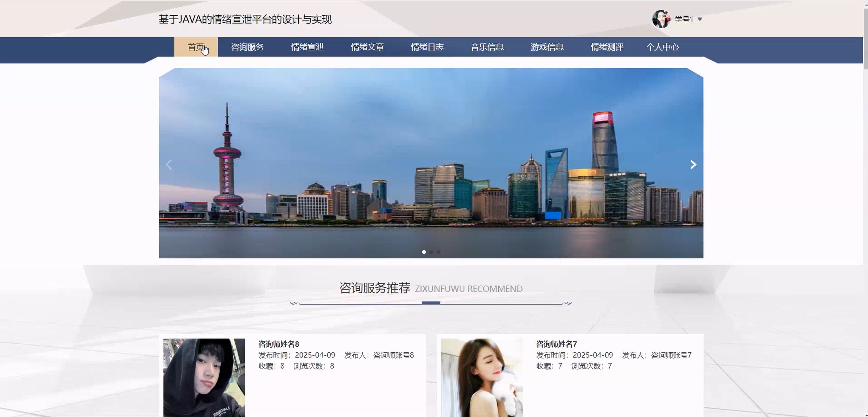Viewport: 868px width, 417px height.
Task: Click the 咨询师姓名8 title link
Action: pyautogui.click(x=279, y=344)
